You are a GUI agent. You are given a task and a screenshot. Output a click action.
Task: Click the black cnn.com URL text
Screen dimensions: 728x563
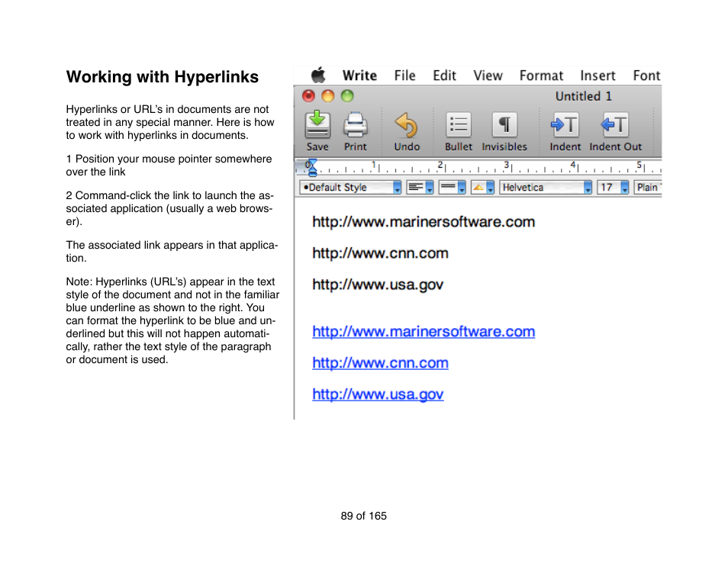click(x=380, y=253)
